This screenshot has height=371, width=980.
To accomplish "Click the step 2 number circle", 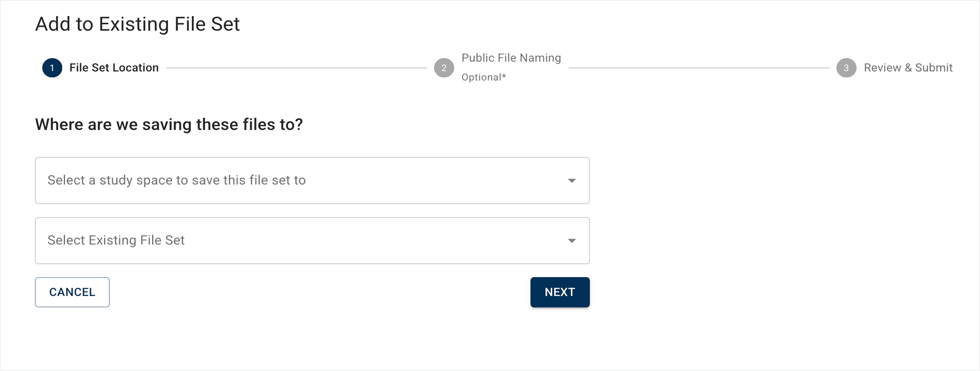I will point(444,68).
